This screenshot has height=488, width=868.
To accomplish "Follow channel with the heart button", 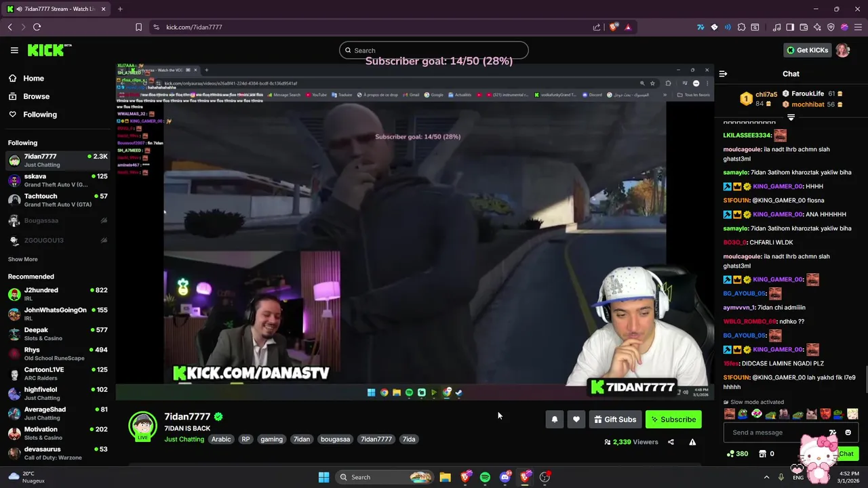I will 576,420.
